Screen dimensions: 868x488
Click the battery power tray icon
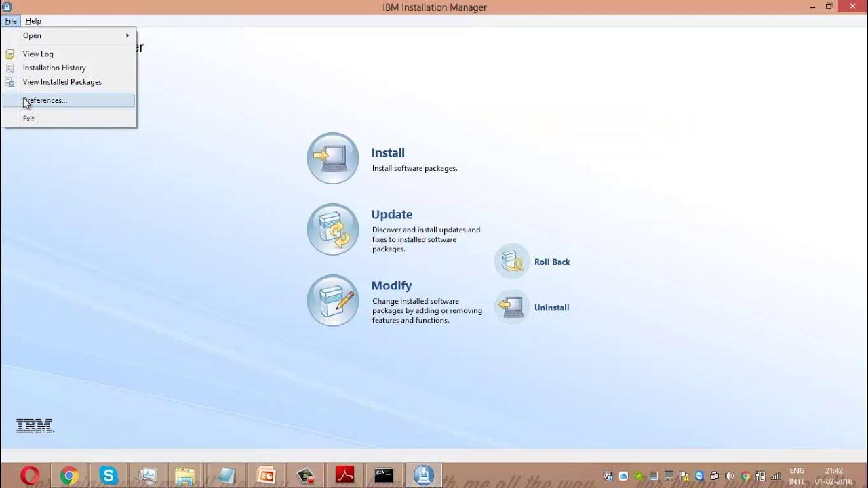coord(760,476)
